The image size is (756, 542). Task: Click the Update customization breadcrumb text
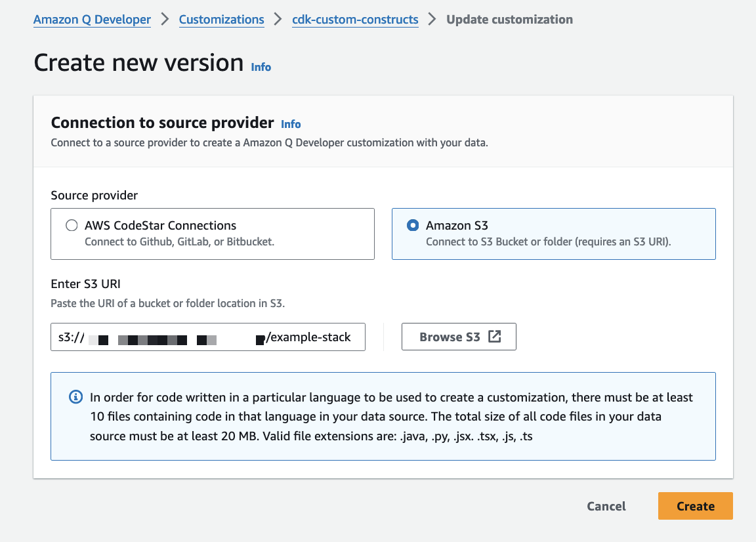tap(509, 20)
